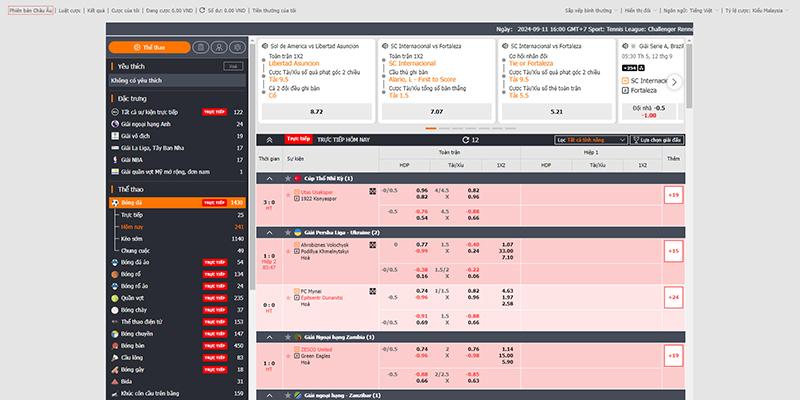Click the trophy icon on Lựa chọn giải đấu
The image size is (800, 400).
(x=636, y=140)
